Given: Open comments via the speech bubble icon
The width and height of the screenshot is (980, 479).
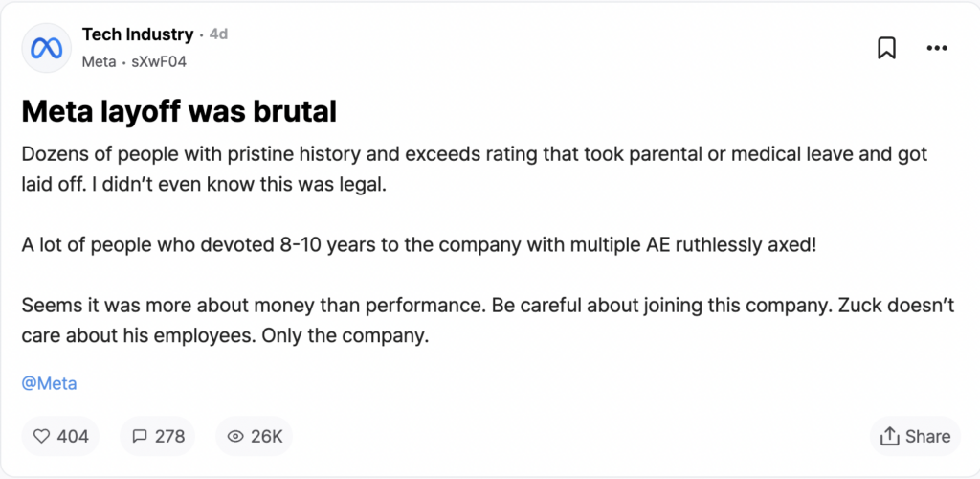Looking at the screenshot, I should point(140,436).
